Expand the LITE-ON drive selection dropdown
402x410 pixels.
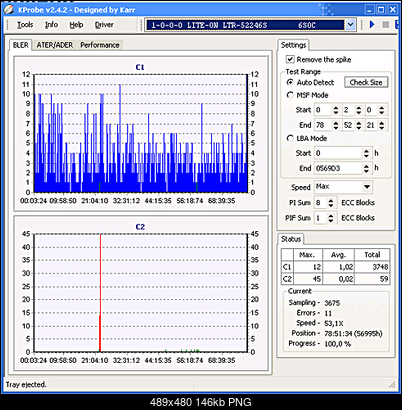point(350,25)
